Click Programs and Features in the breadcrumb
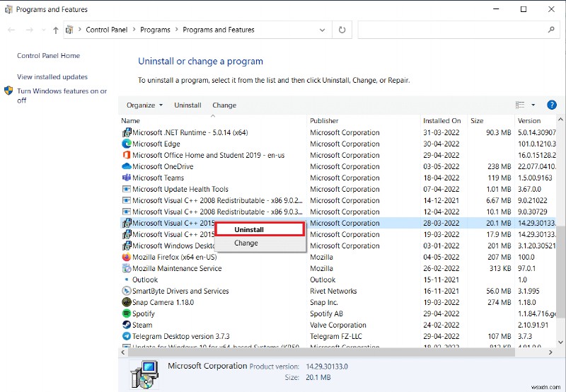Image resolution: width=566 pixels, height=392 pixels. point(219,30)
